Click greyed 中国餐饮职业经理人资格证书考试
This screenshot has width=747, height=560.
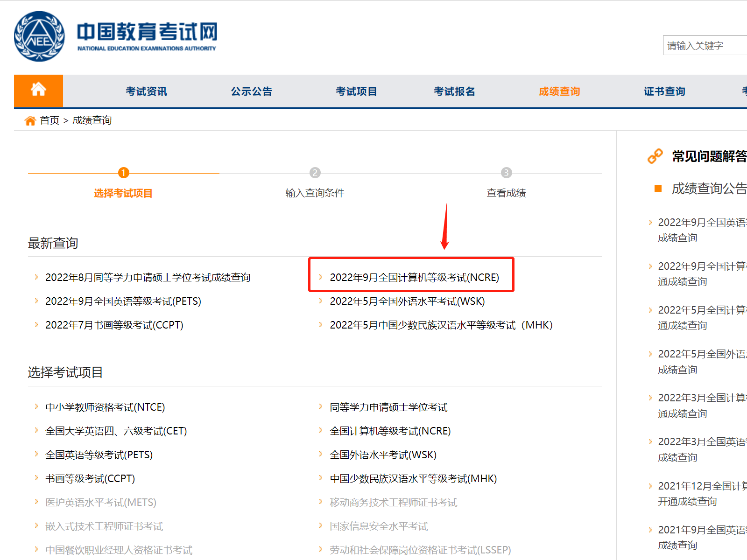119,550
